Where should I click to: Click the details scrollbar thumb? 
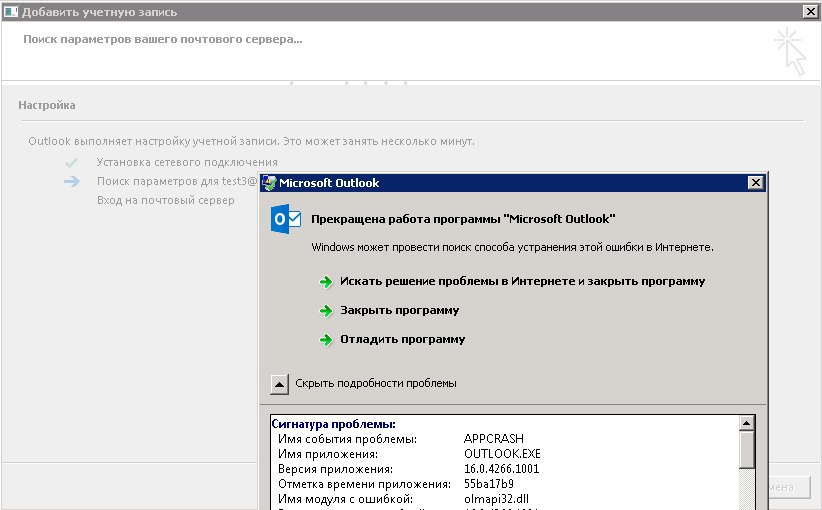pyautogui.click(x=747, y=450)
